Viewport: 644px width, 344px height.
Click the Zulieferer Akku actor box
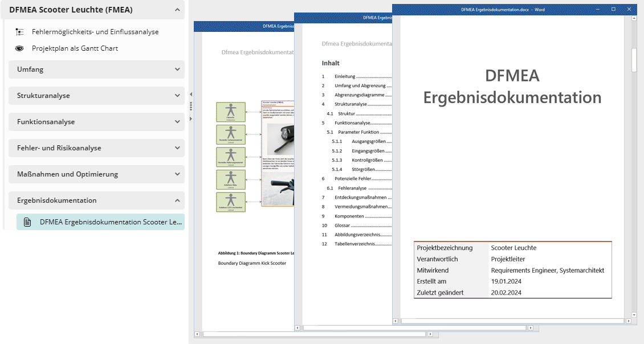pyautogui.click(x=231, y=179)
